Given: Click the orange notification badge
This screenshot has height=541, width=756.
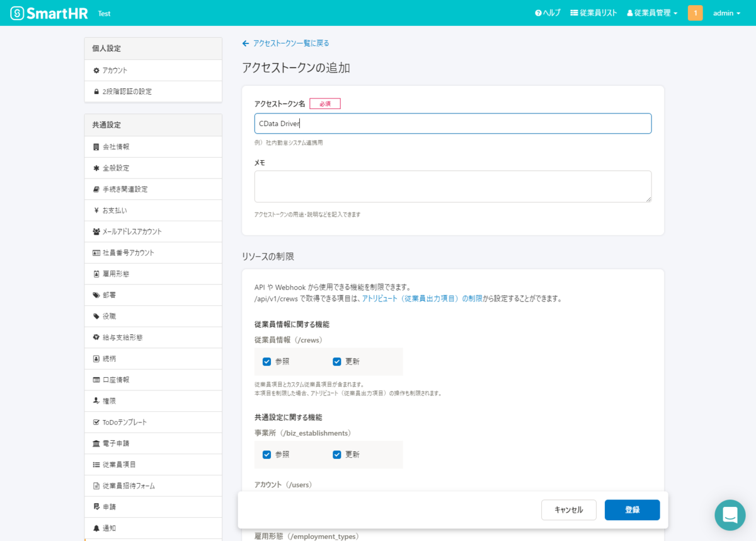Looking at the screenshot, I should pos(695,13).
